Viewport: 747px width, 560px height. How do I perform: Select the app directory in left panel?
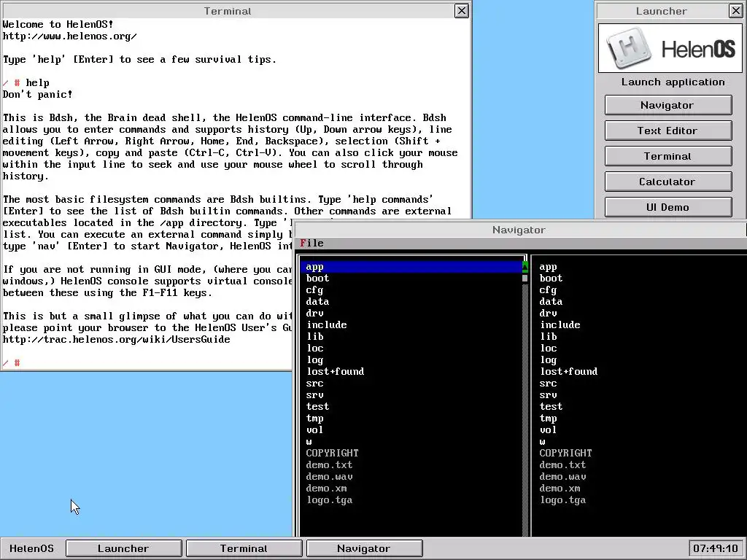411,267
